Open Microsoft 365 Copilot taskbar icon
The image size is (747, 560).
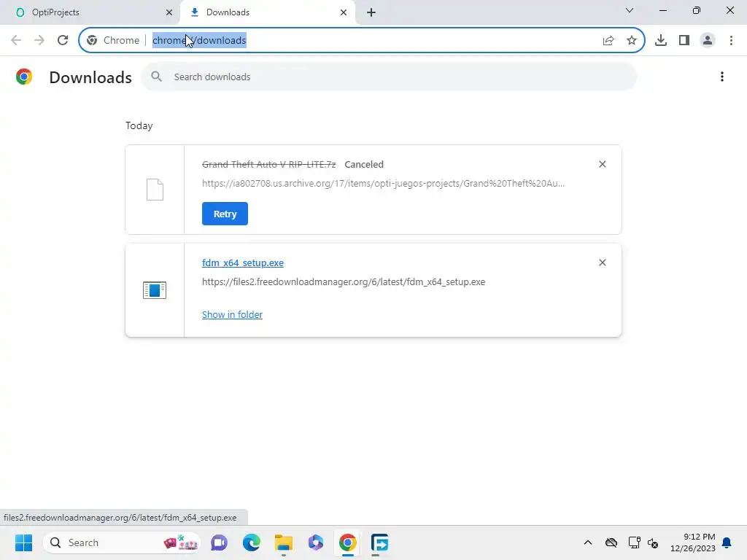pyautogui.click(x=315, y=542)
